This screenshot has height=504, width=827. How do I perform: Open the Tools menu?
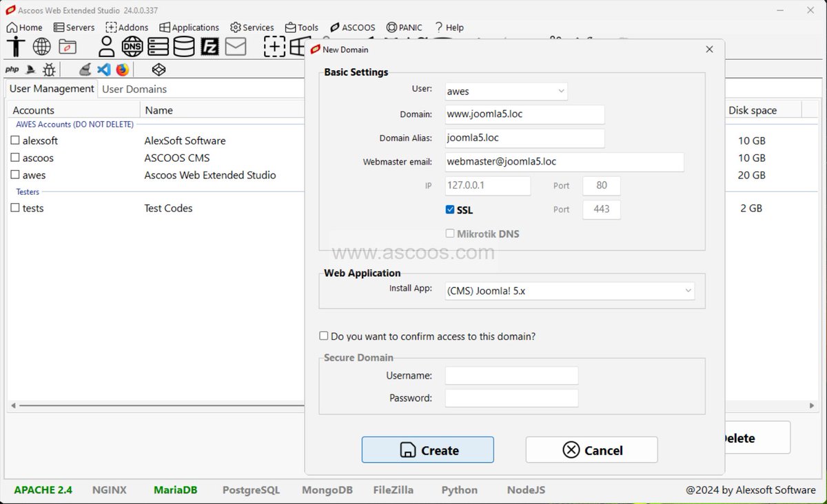coord(302,28)
